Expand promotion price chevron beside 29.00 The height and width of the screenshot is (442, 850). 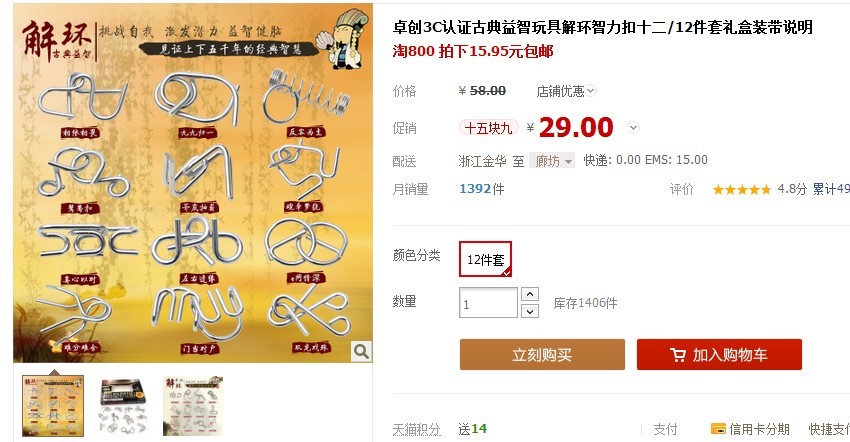[633, 128]
